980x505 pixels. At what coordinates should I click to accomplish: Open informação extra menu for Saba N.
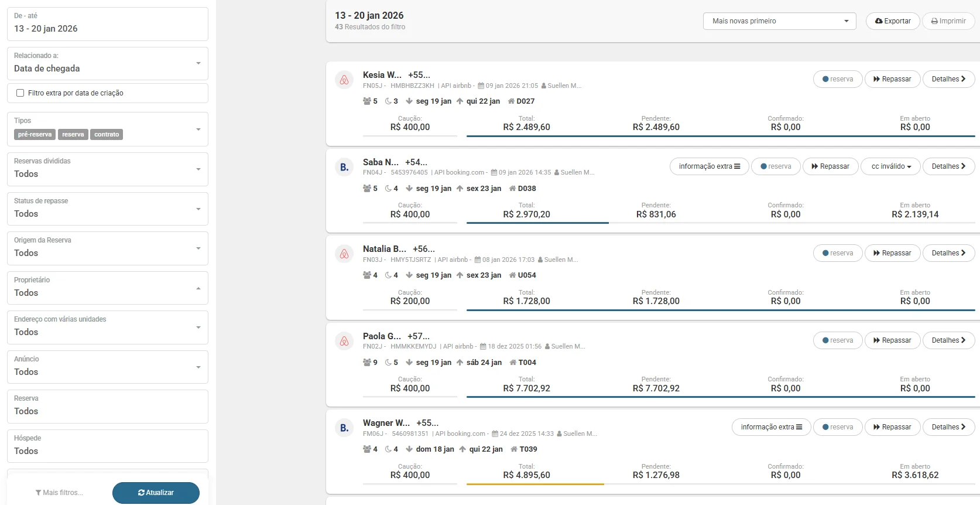click(x=709, y=166)
